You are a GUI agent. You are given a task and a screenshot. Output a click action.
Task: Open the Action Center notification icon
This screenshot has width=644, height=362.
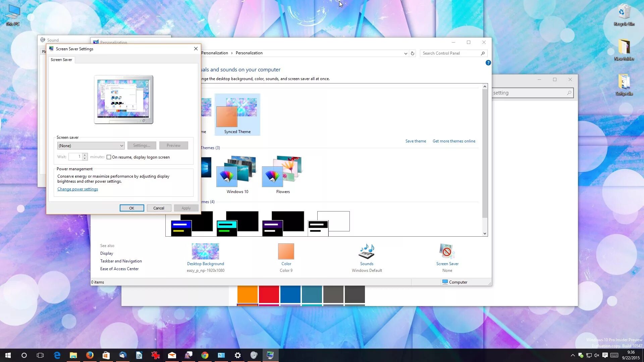coord(605,355)
